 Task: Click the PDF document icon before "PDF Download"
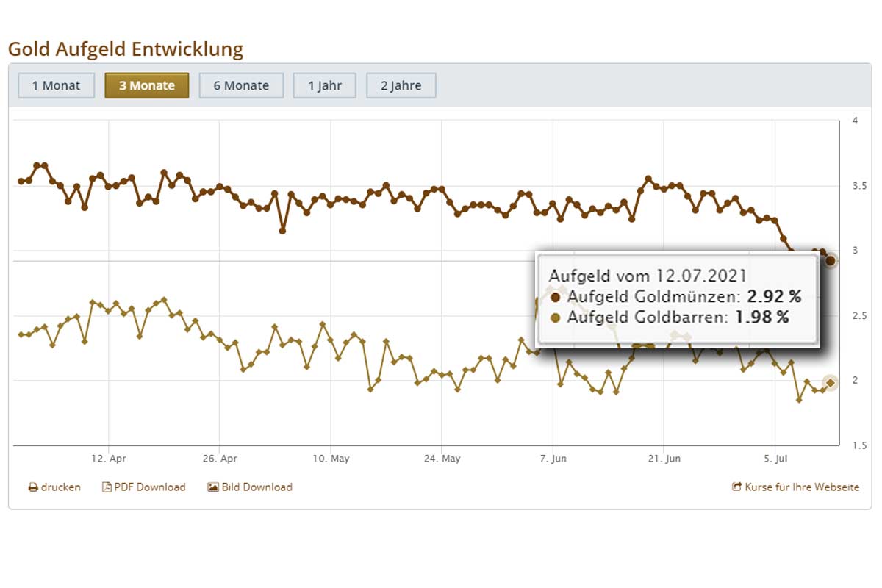(x=107, y=487)
